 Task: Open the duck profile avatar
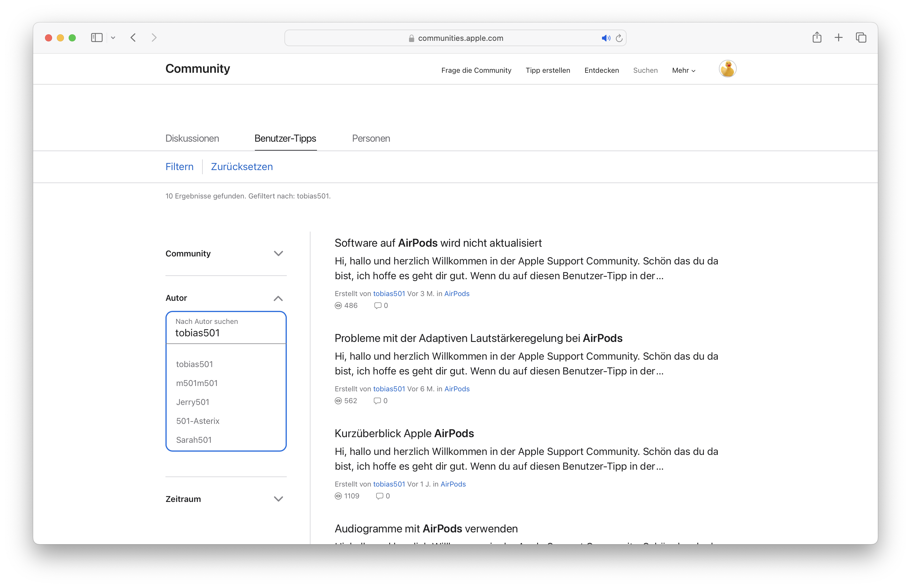coord(727,69)
